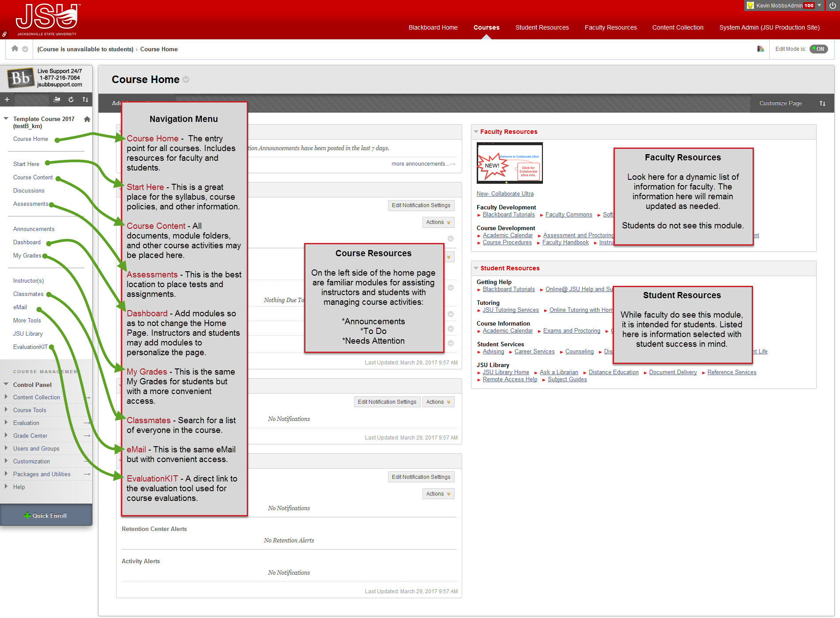
Task: Click the Quick Enroll button
Action: [x=46, y=515]
